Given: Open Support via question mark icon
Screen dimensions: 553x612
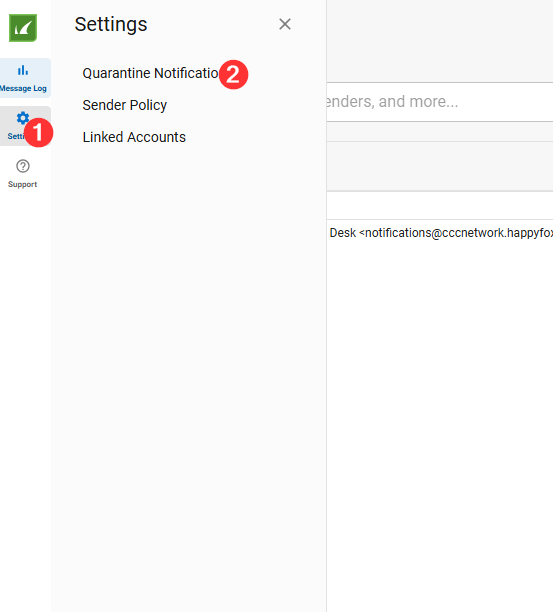Looking at the screenshot, I should coord(23,166).
